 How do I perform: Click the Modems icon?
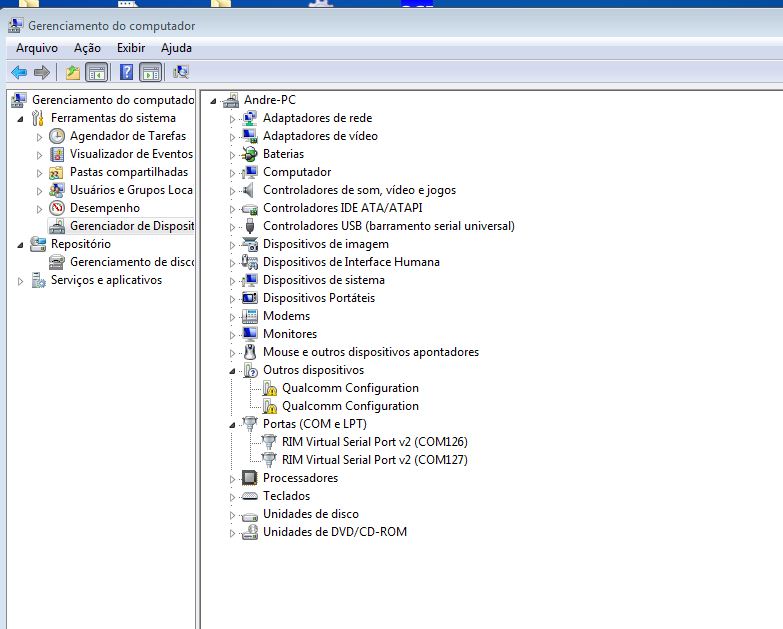click(x=249, y=316)
